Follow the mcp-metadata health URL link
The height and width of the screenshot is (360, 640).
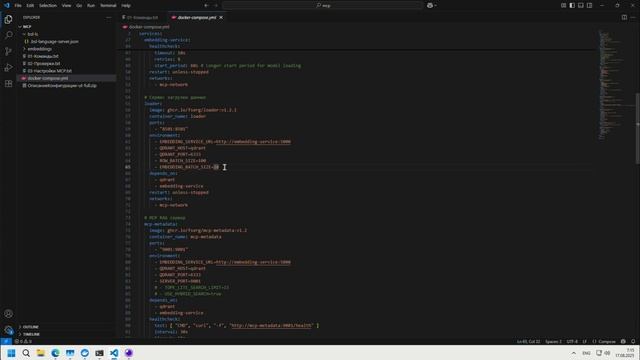coord(271,325)
